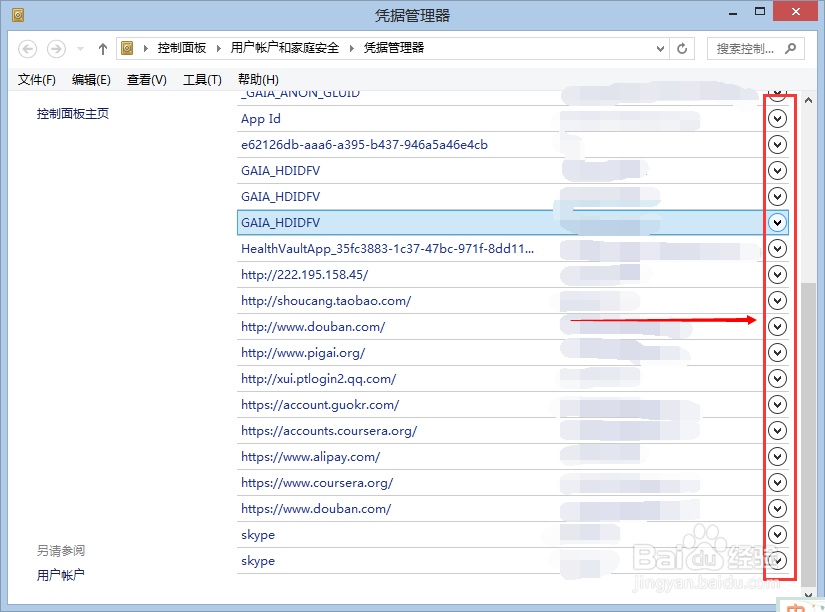Expand https://www.douban.com/ credential chevron
The height and width of the screenshot is (612, 825).
[777, 508]
